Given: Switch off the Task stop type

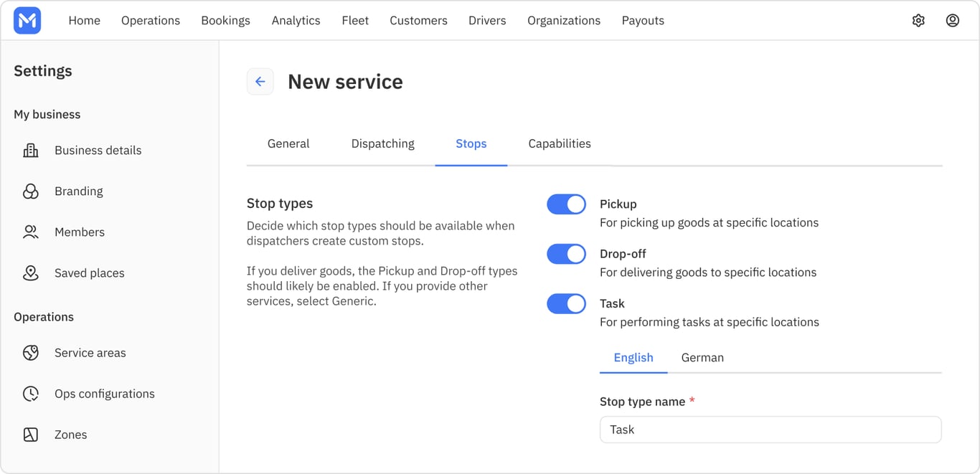Looking at the screenshot, I should point(567,304).
